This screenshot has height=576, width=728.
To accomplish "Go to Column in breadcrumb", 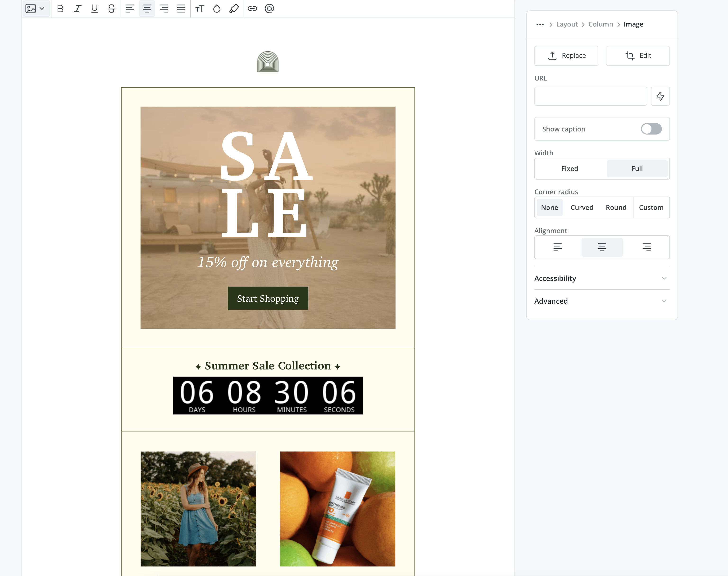I will click(601, 24).
